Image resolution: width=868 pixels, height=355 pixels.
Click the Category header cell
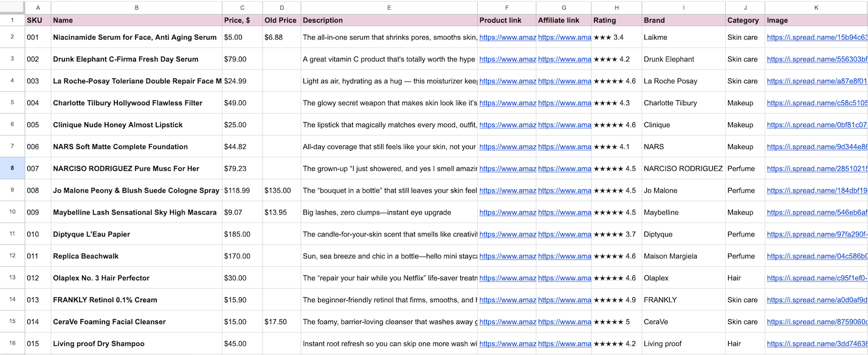pos(745,20)
